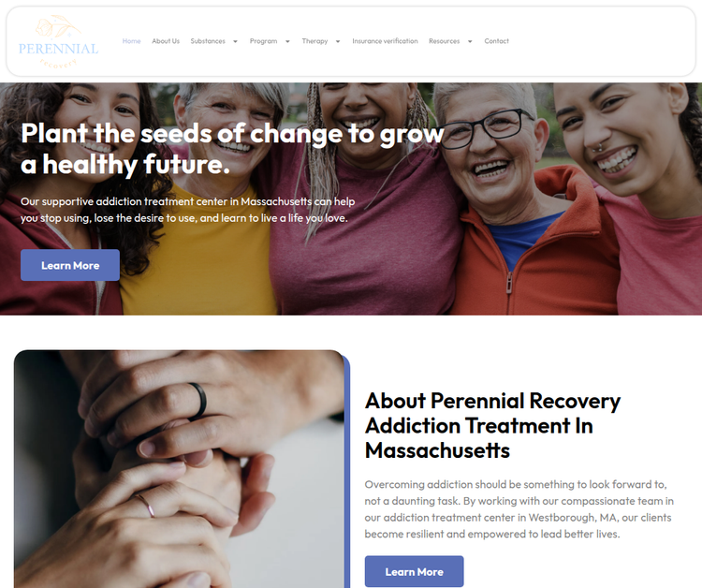The width and height of the screenshot is (702, 588).
Task: Click the 'Overcoming addiction' paragraph text
Action: 519,509
